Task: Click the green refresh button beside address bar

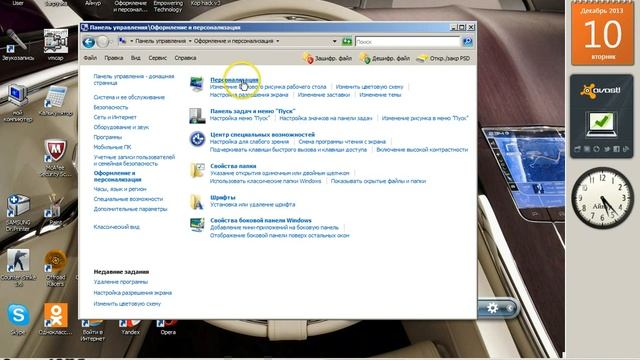Action: click(x=347, y=41)
